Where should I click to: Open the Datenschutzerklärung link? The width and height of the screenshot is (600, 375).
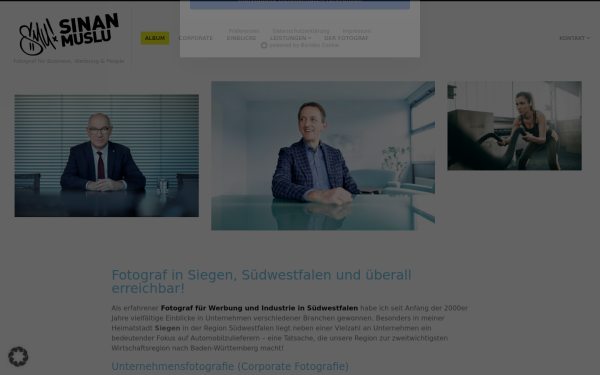pyautogui.click(x=301, y=31)
